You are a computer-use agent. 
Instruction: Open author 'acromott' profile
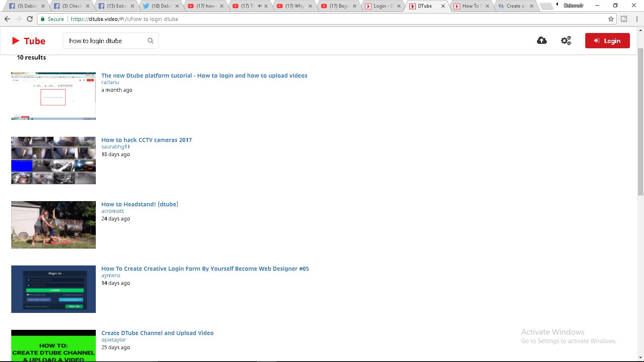(x=113, y=211)
